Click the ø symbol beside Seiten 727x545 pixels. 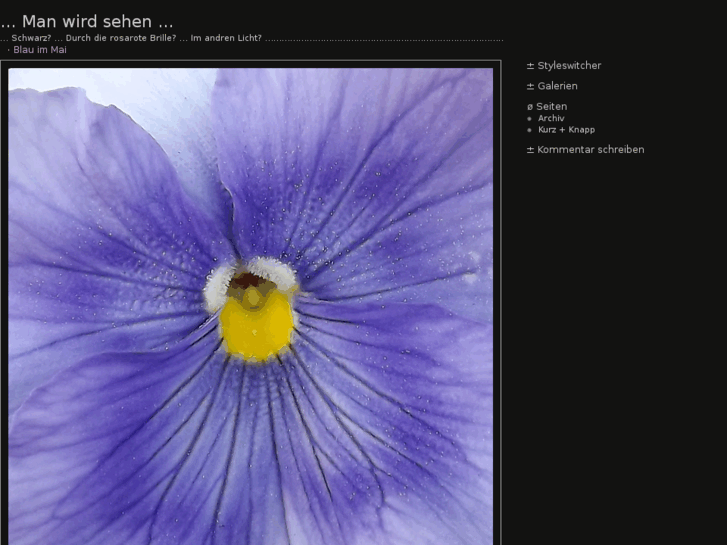pos(530,106)
